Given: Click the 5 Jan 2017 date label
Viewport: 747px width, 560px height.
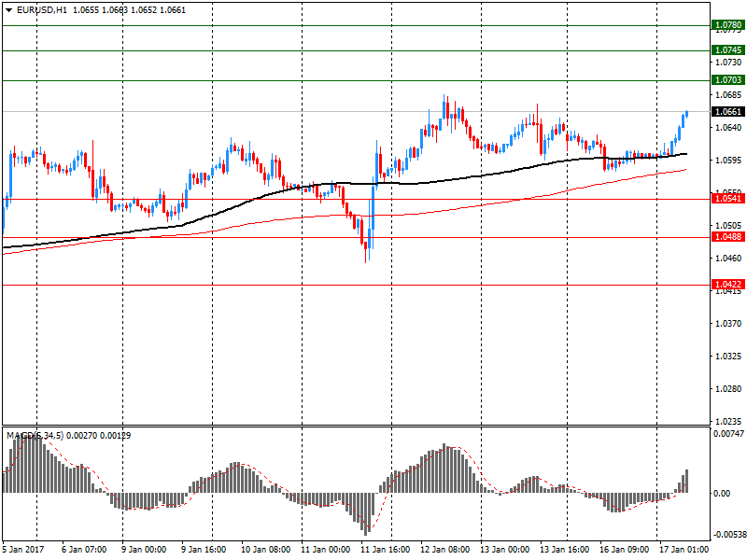Looking at the screenshot, I should 22,550.
